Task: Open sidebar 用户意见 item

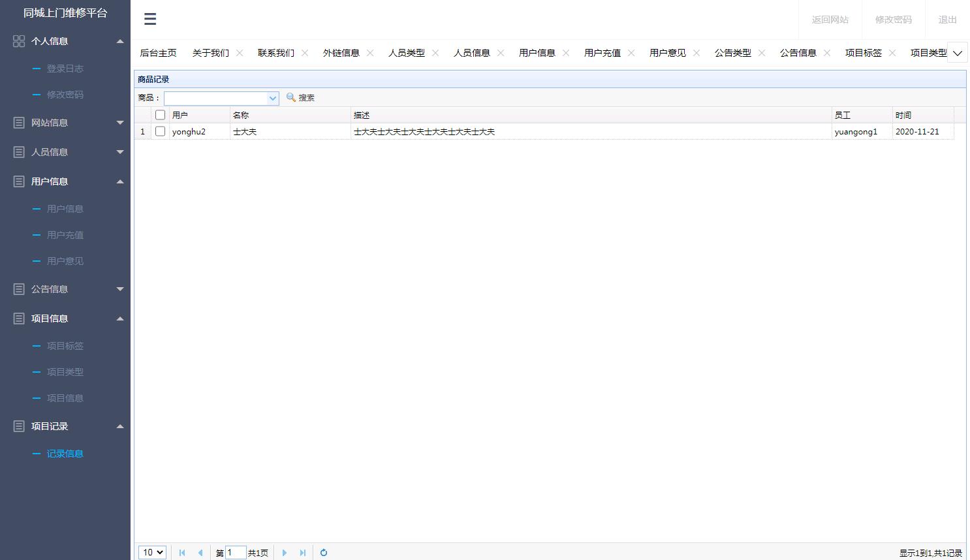Action: pyautogui.click(x=65, y=261)
